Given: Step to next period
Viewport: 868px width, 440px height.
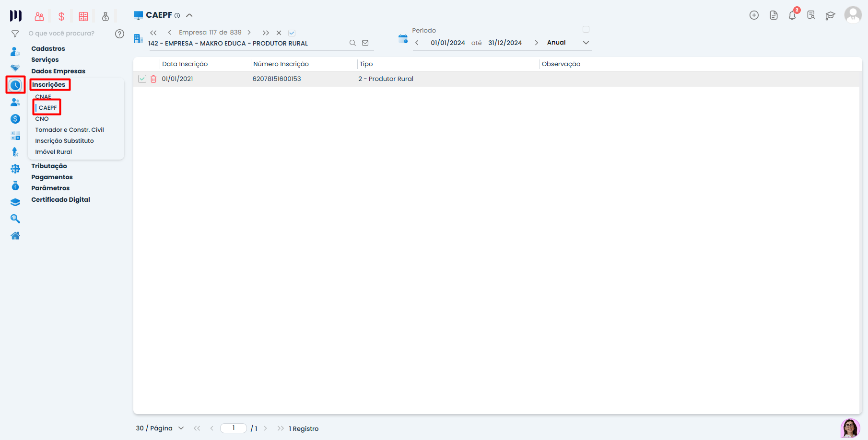Looking at the screenshot, I should (x=536, y=43).
